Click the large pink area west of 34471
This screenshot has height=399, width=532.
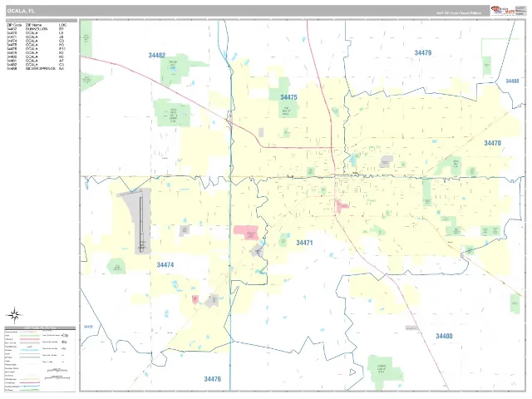tap(247, 233)
